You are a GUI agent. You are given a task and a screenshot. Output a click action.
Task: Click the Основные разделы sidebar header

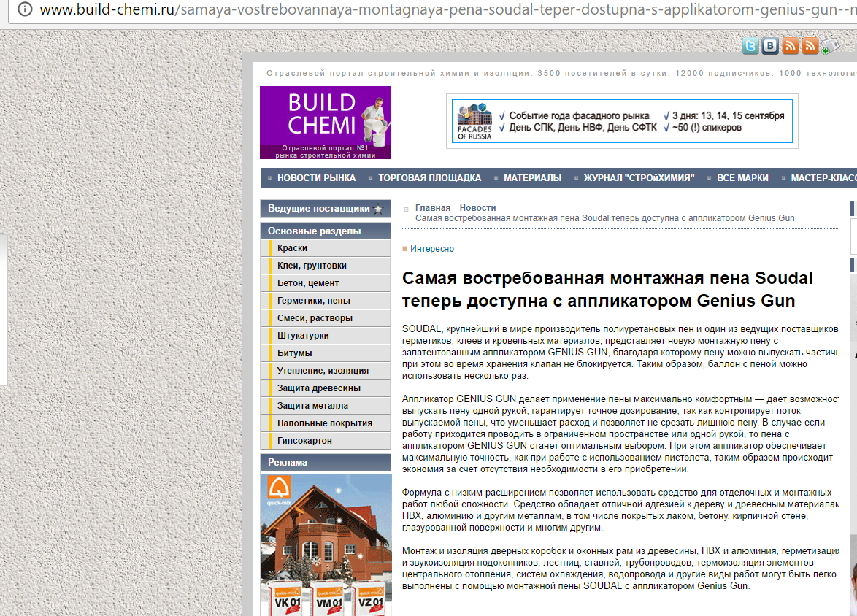coord(326,231)
